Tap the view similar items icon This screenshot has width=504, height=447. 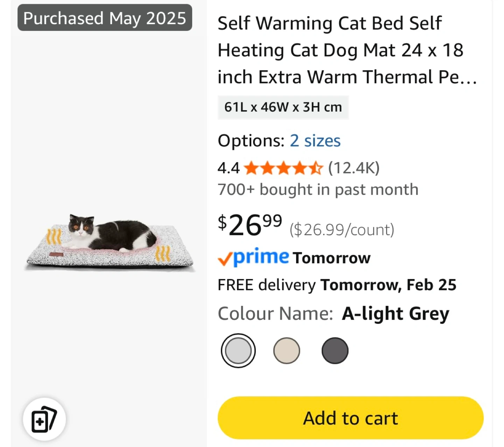(x=44, y=419)
